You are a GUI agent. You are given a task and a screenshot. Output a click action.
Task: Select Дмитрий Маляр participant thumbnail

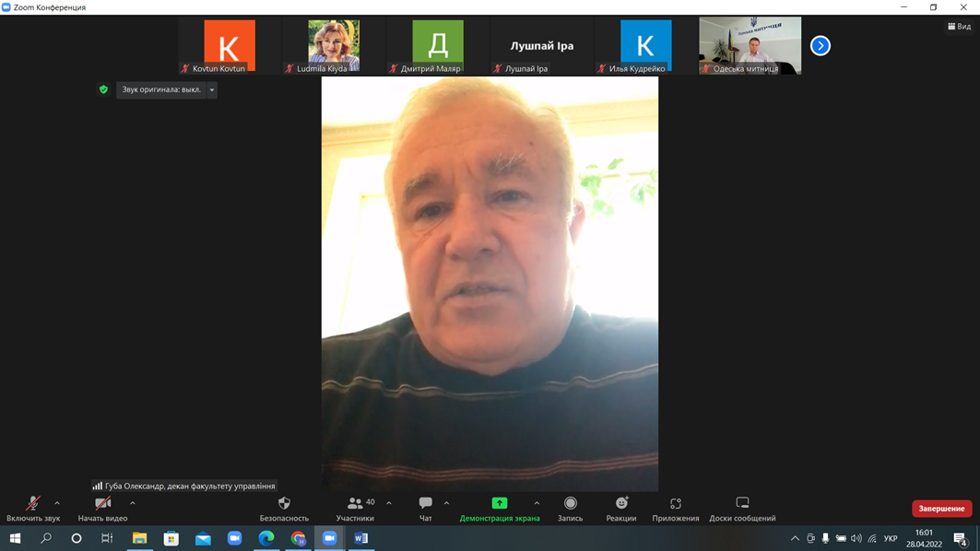tap(438, 45)
